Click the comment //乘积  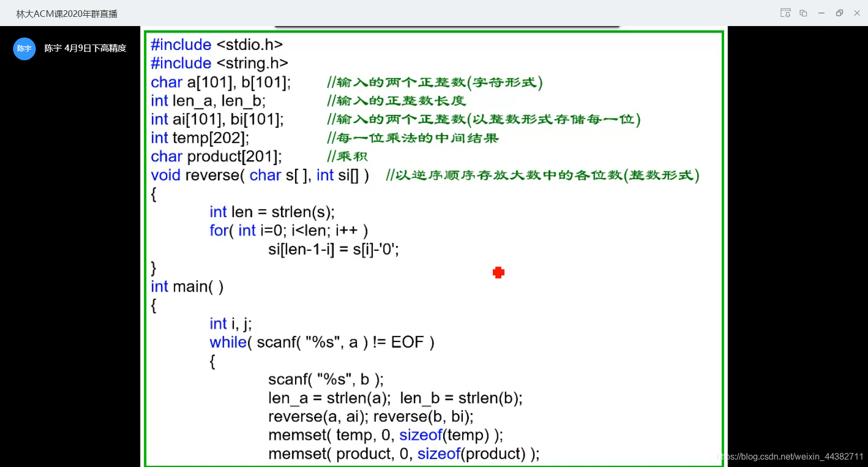point(348,156)
